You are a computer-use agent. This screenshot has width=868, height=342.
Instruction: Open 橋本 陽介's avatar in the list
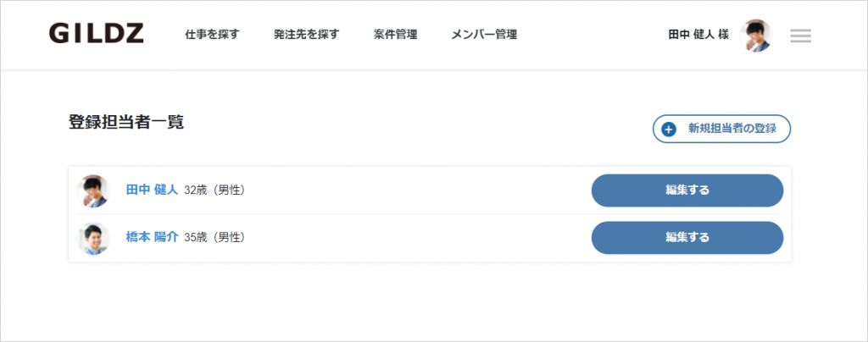93,238
